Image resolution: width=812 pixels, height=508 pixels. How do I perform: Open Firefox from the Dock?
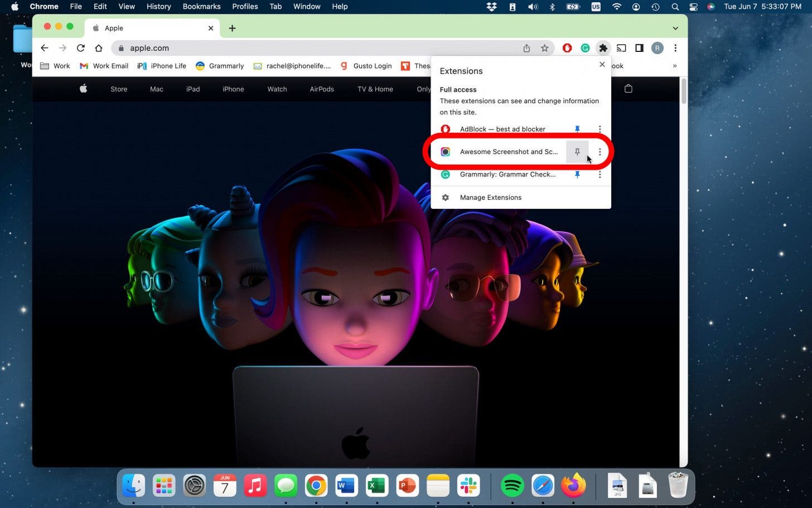point(573,486)
